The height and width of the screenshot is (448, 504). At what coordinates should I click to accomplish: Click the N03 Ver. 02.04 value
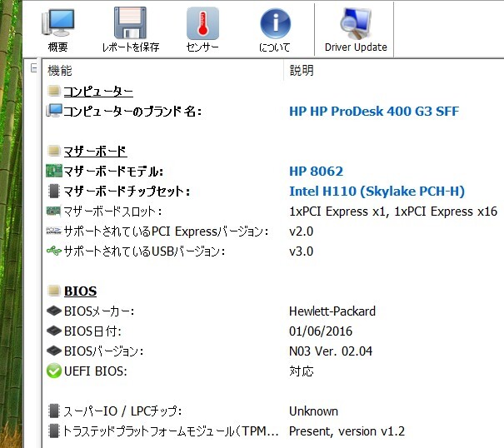pyautogui.click(x=331, y=351)
